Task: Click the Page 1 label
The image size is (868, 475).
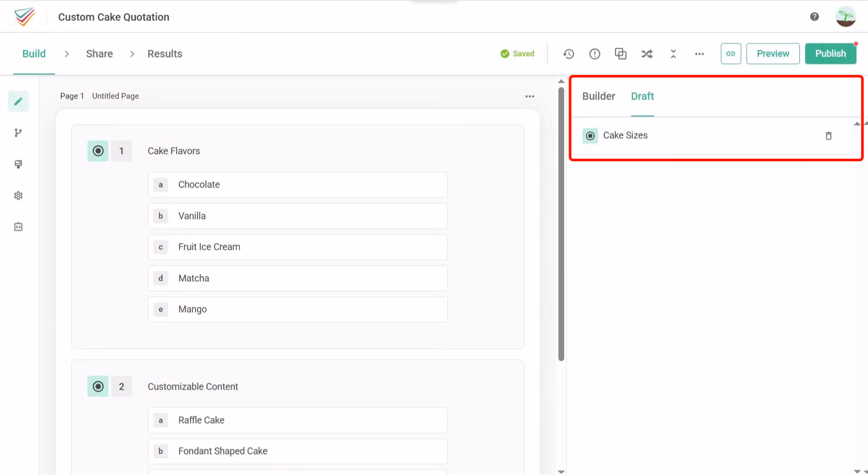Action: pyautogui.click(x=72, y=96)
